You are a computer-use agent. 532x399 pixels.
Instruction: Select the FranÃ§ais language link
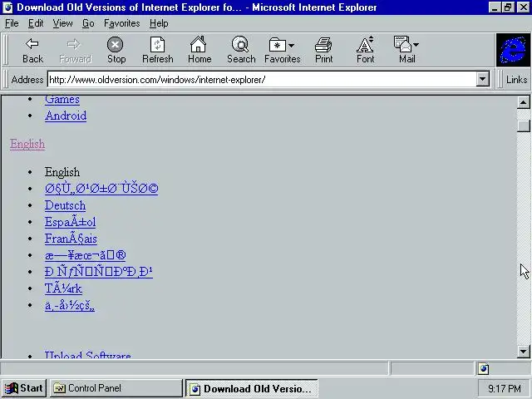tap(71, 239)
